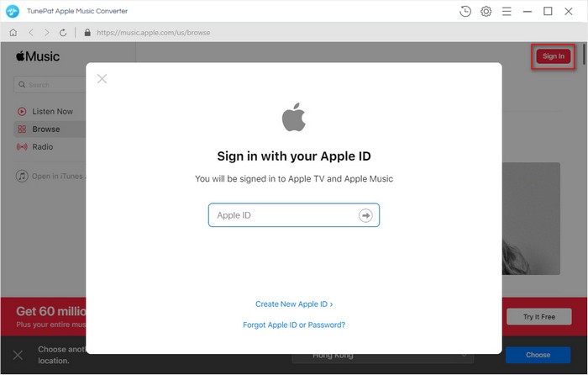Click the iTunes music note icon
588x375 pixels.
pos(22,176)
